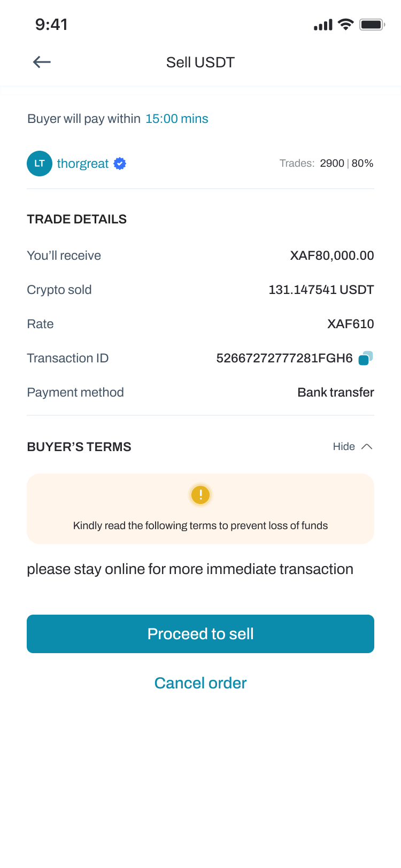Image resolution: width=401 pixels, height=868 pixels.
Task: Collapse buyer's terms with the chevron
Action: [367, 446]
